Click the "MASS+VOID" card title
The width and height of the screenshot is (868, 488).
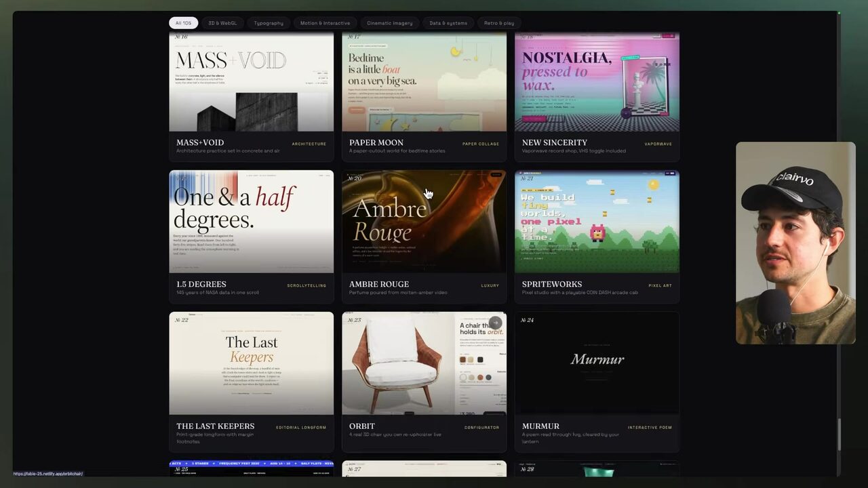coord(200,143)
